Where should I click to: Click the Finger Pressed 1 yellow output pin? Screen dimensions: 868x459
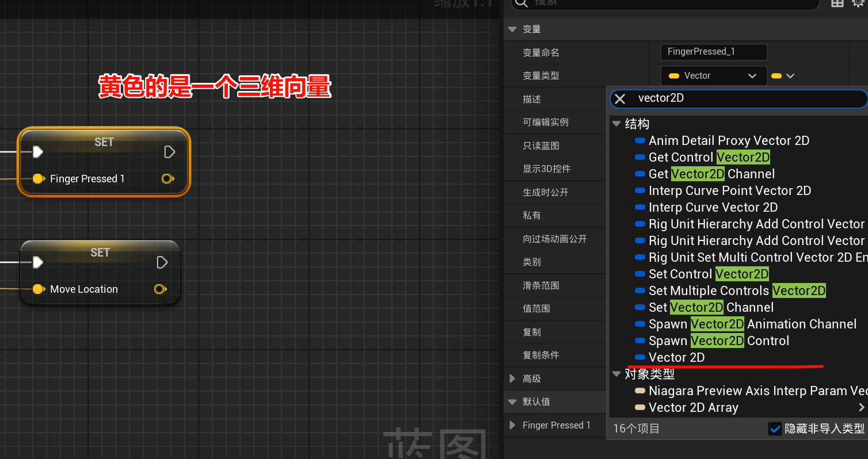click(x=167, y=179)
